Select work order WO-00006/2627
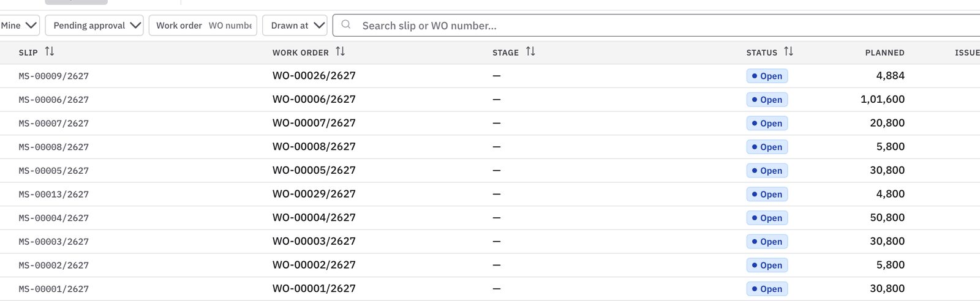Image resolution: width=980 pixels, height=301 pixels. (x=314, y=99)
